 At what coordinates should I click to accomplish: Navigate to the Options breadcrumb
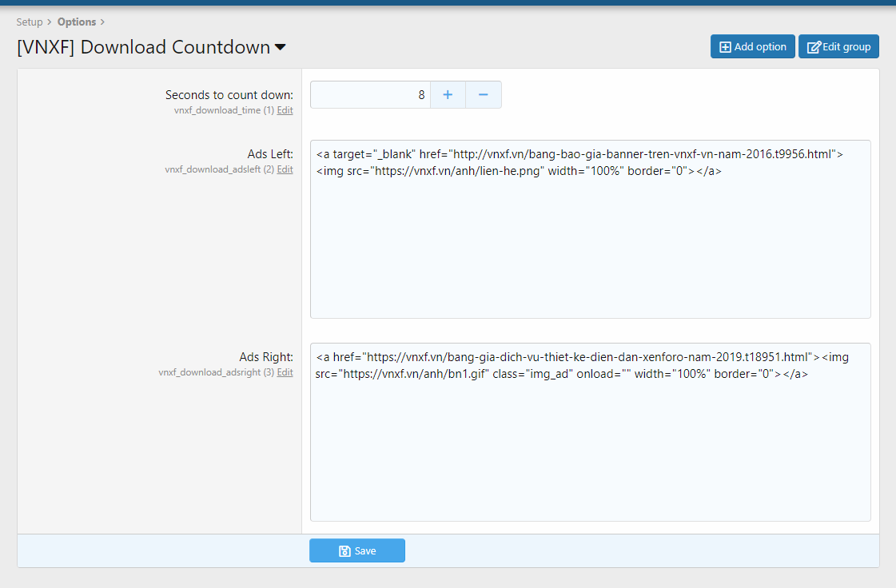pos(77,22)
